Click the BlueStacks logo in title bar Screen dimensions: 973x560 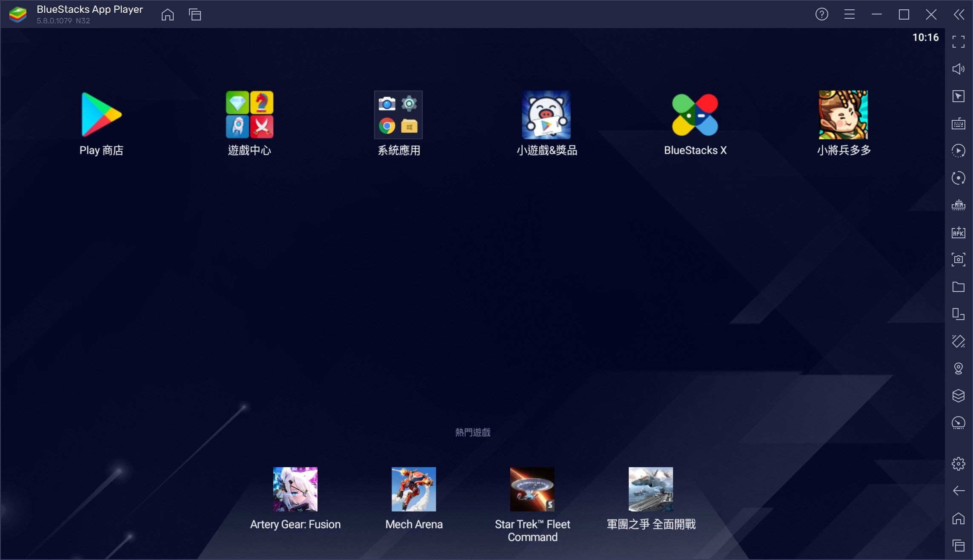tap(18, 14)
